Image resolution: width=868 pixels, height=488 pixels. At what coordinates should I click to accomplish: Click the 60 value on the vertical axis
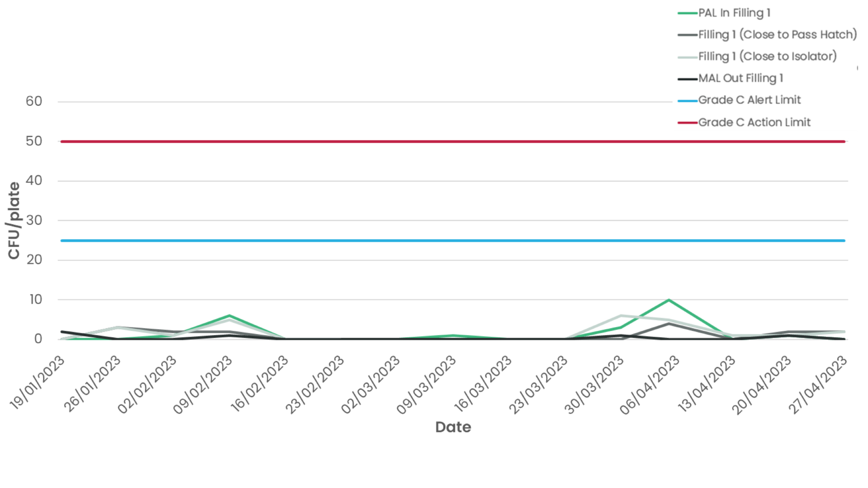tap(34, 101)
